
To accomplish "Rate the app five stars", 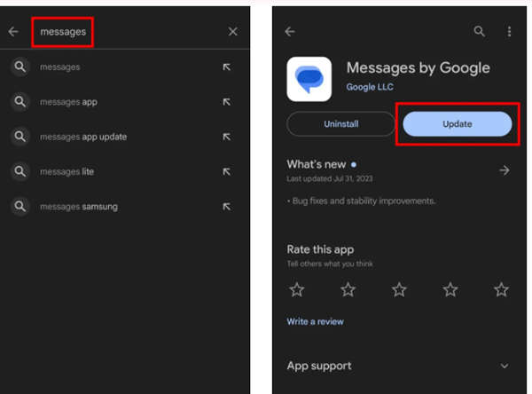I will 502,289.
